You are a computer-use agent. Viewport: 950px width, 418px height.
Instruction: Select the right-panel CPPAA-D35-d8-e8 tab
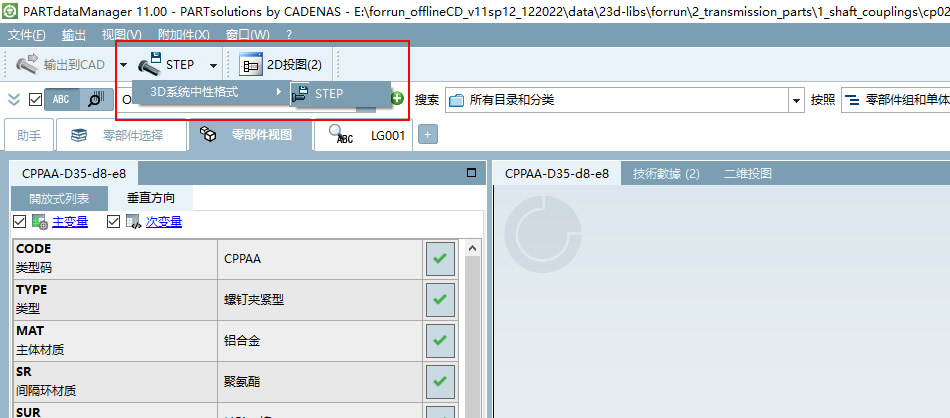(557, 173)
